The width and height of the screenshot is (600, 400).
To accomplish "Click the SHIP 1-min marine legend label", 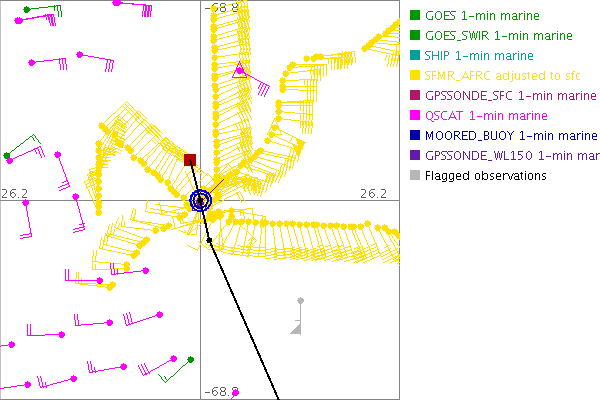I will (479, 56).
